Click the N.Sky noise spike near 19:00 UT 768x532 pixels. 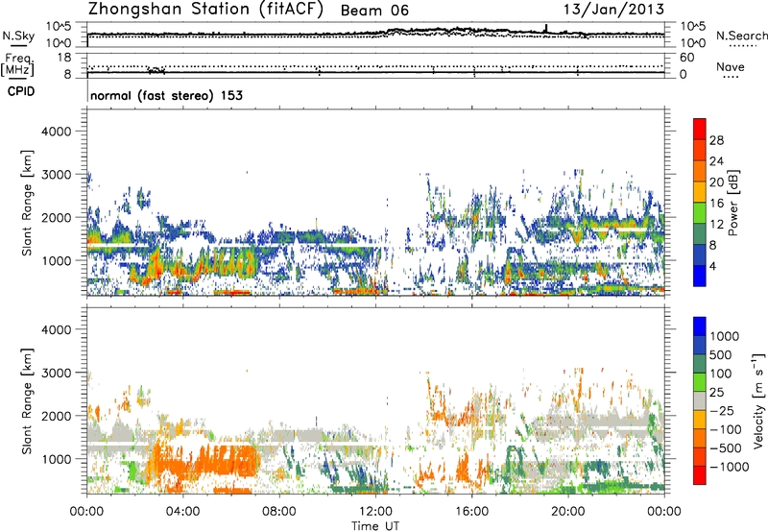coord(546,29)
